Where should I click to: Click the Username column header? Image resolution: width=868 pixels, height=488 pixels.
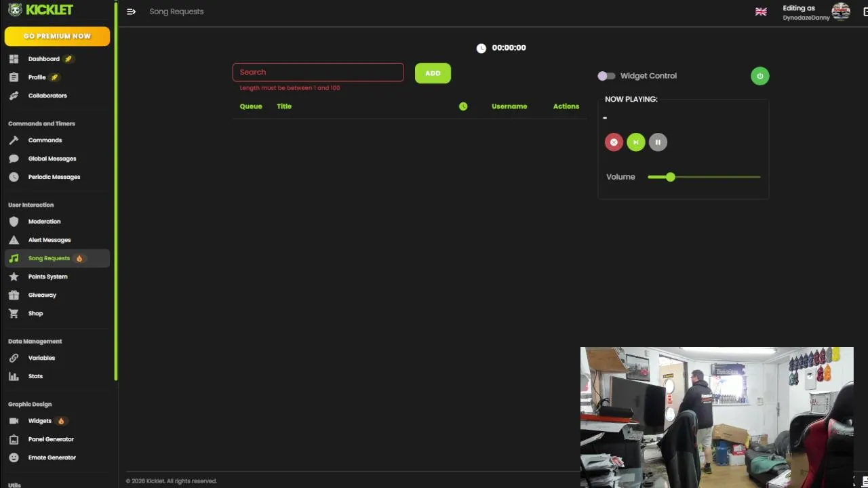click(x=509, y=106)
